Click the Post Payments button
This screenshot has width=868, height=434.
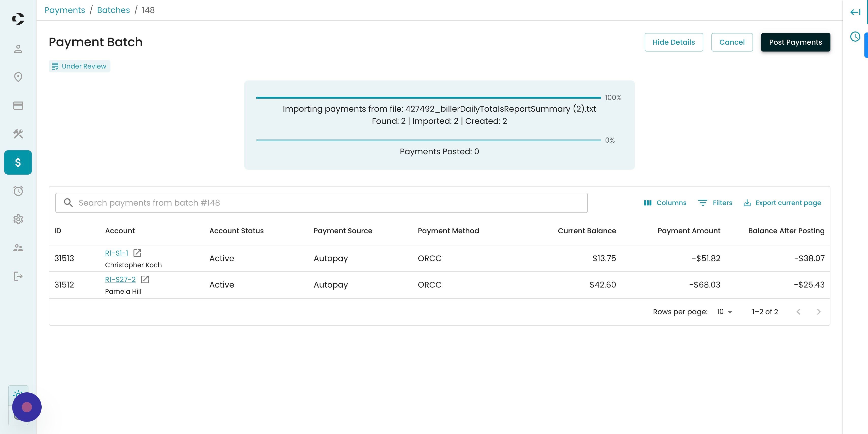click(795, 42)
